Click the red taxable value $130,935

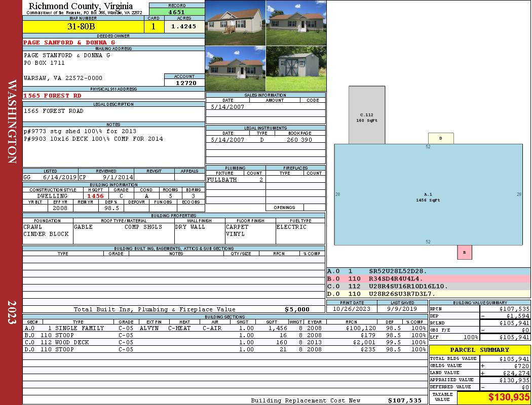point(509,397)
